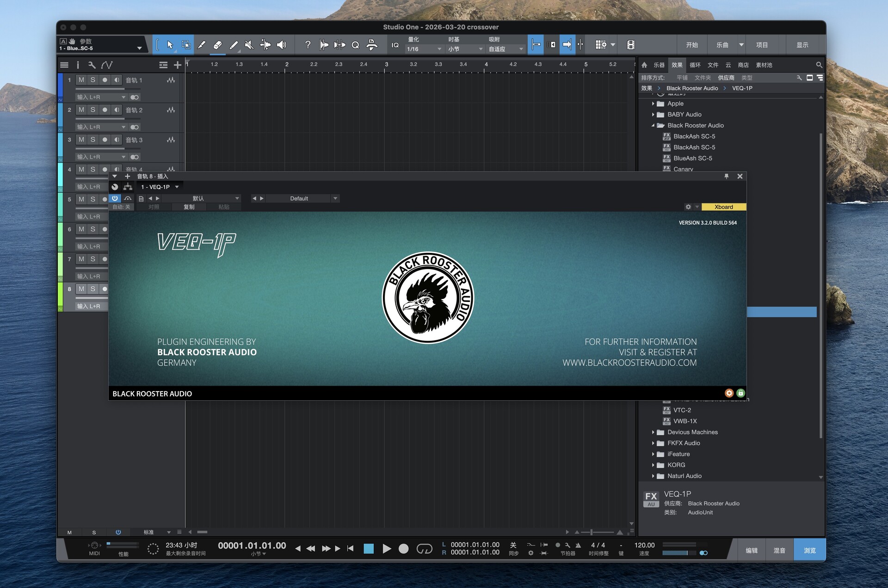Screen dimensions: 888x588
Task: Expand the Devious Machines folder
Action: (653, 432)
